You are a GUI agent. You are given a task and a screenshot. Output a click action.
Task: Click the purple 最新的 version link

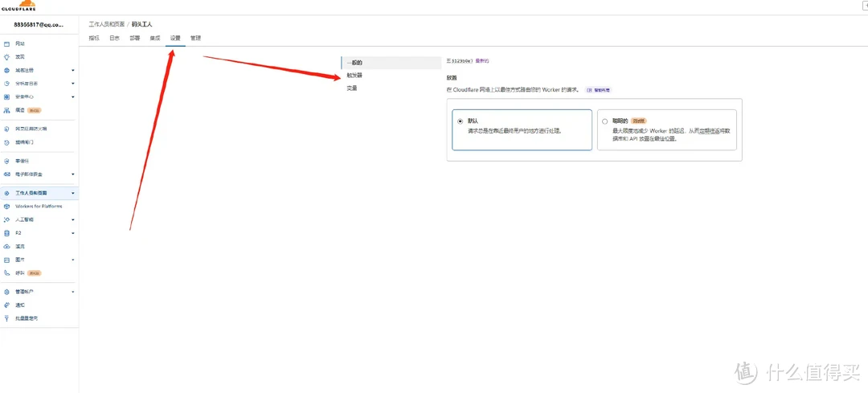tap(481, 61)
